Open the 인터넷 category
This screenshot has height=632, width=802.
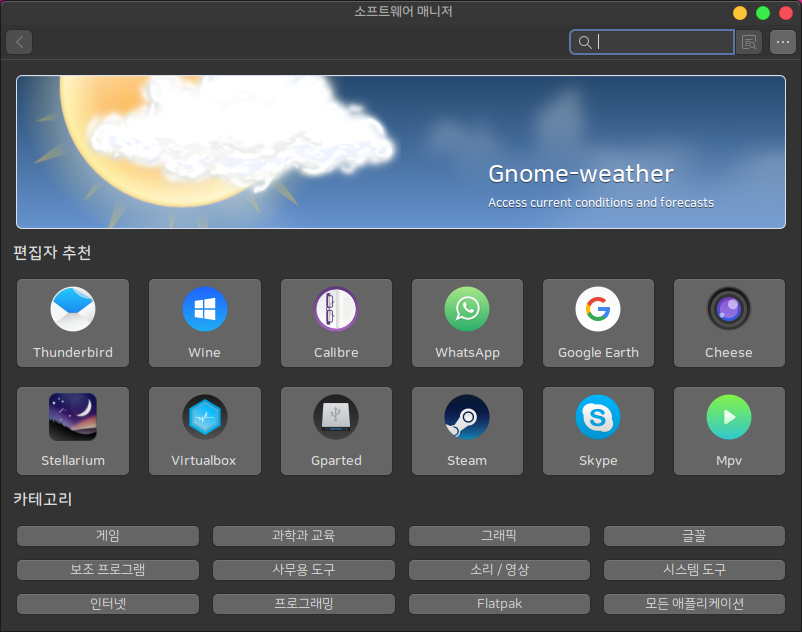coord(108,604)
